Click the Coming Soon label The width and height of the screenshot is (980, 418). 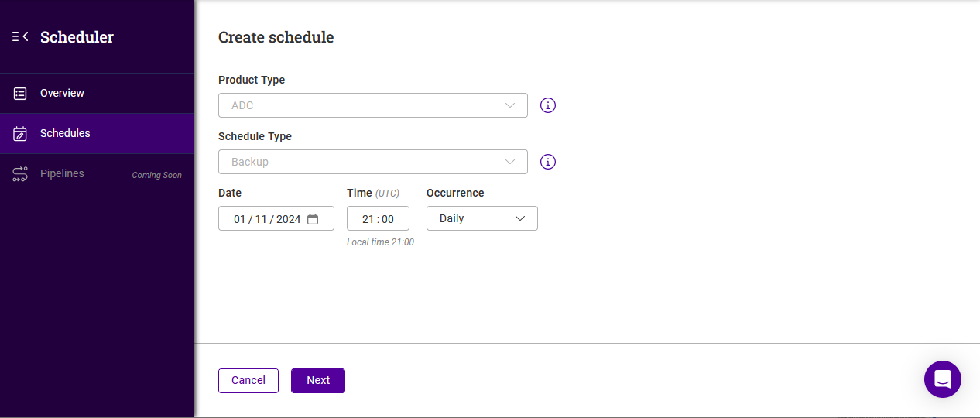tap(157, 175)
